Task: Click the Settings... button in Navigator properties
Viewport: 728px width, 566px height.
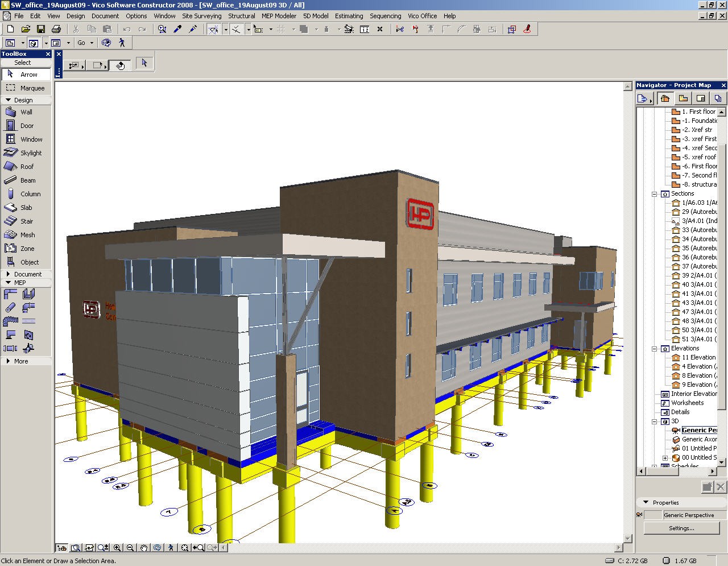Action: click(x=681, y=528)
